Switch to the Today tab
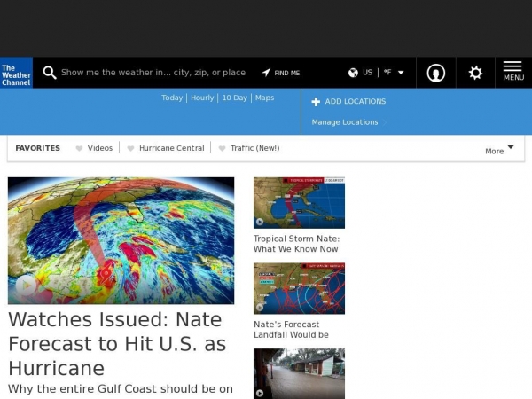 point(172,98)
